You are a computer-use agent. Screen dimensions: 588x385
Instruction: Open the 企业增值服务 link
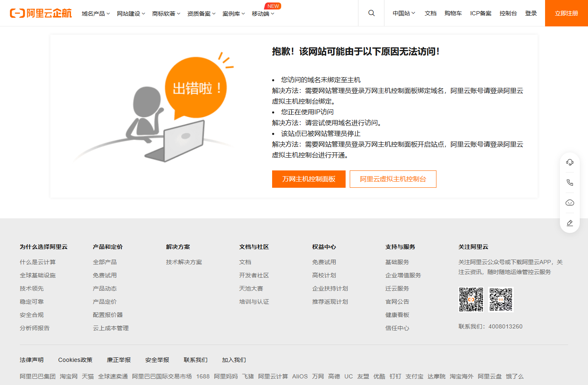[403, 275]
